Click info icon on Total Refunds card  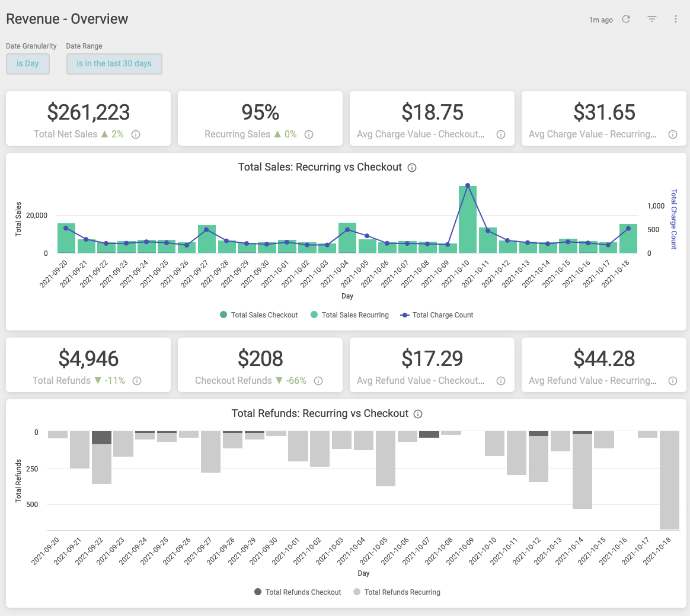(x=137, y=381)
